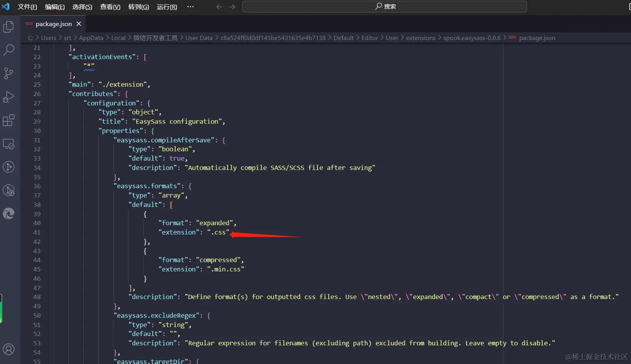
Task: Open the Editor breadcrumb
Action: point(370,38)
